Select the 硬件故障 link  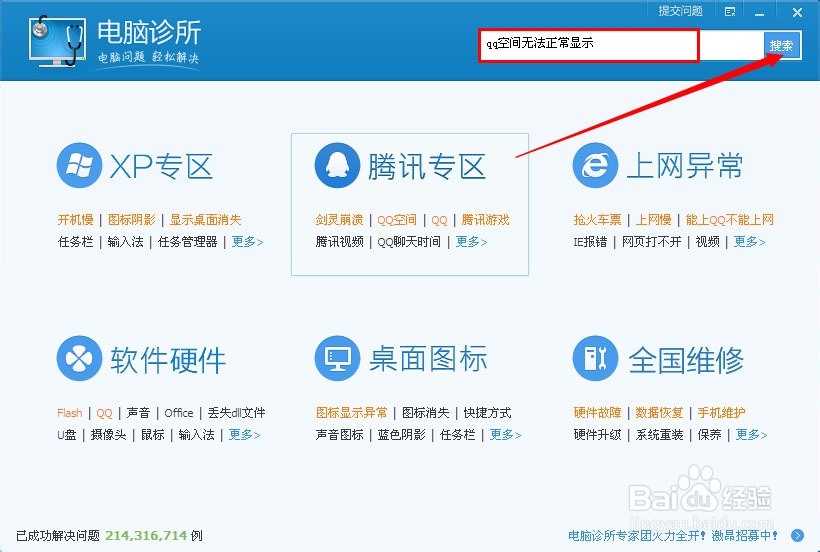tap(597, 413)
